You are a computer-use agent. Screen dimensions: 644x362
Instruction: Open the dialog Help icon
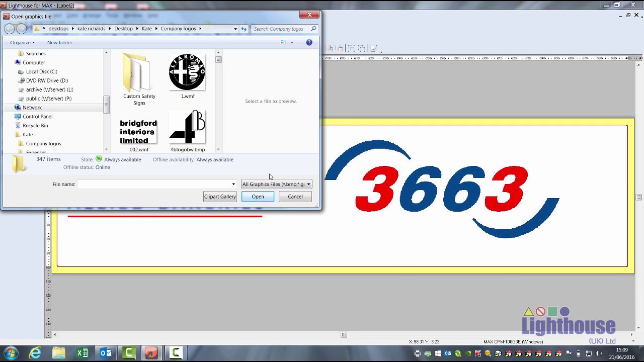[x=309, y=42]
